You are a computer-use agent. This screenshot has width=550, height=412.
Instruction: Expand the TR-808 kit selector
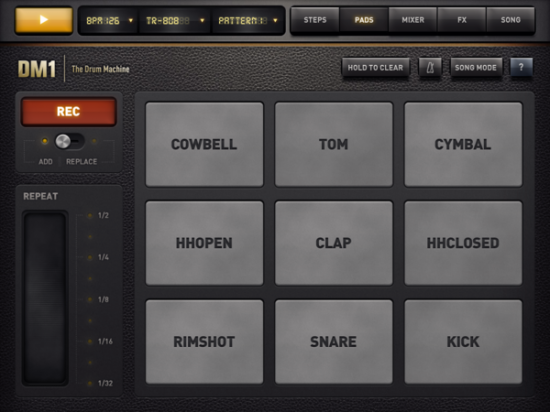(x=175, y=21)
